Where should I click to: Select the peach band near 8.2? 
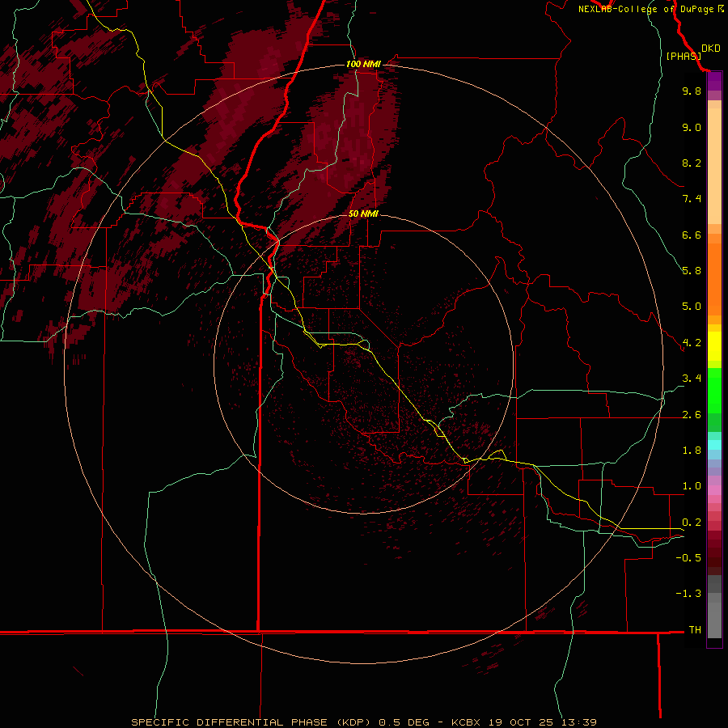pos(714,166)
